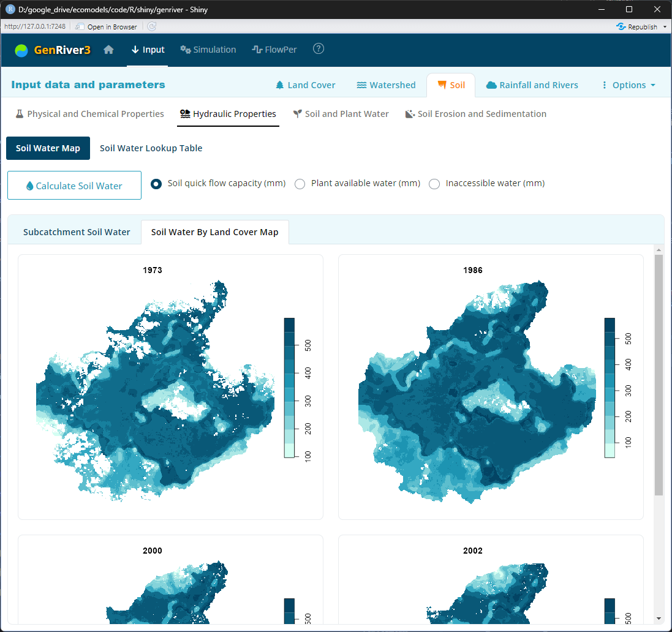This screenshot has height=632, width=672.
Task: Click the URL text http://127.0.0.1:7248
Action: click(x=35, y=26)
